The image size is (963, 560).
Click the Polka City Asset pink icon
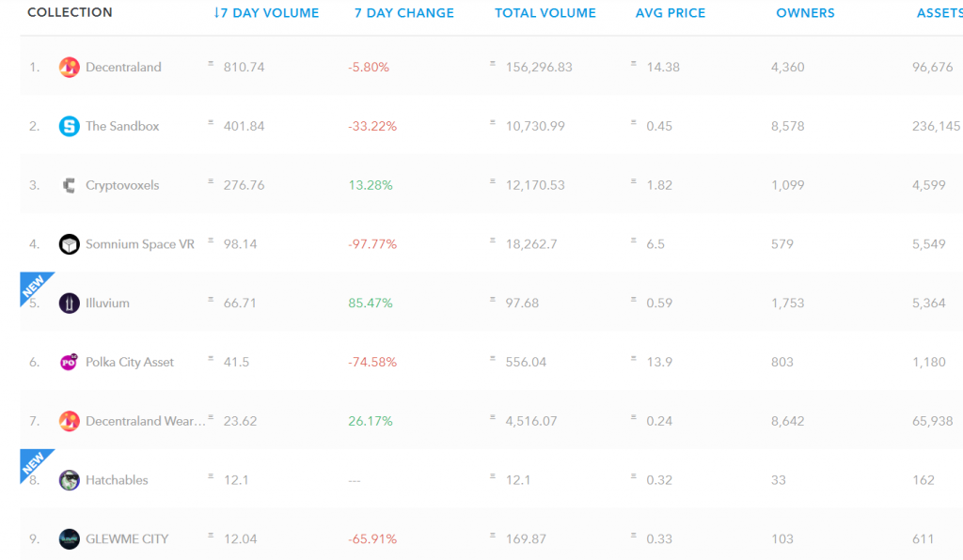pyautogui.click(x=69, y=363)
